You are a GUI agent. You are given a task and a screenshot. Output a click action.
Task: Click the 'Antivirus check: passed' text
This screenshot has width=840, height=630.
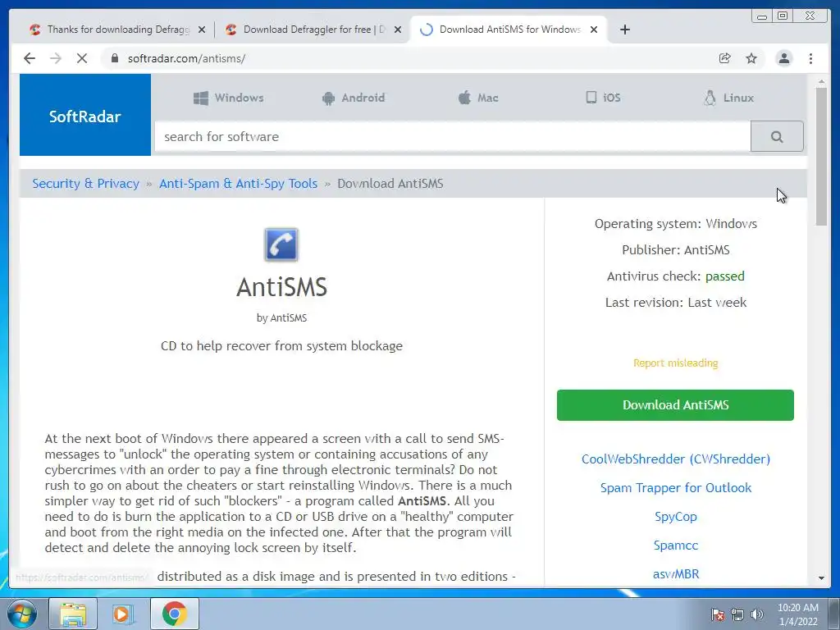click(x=676, y=276)
